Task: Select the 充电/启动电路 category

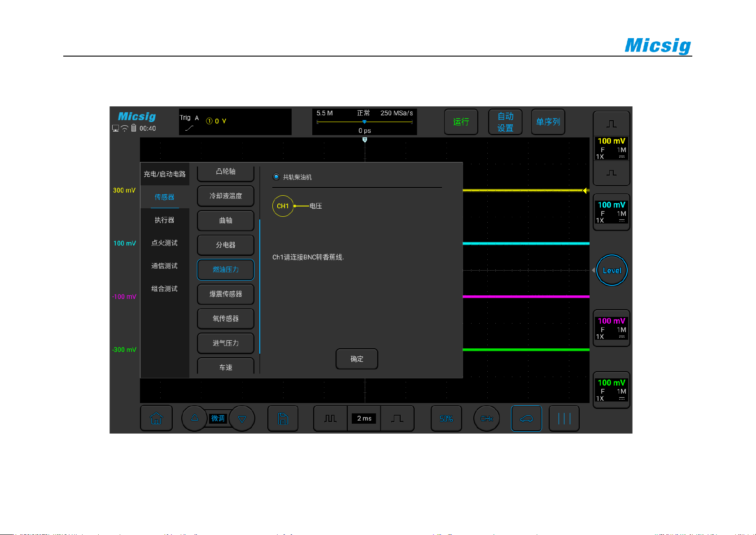Action: pyautogui.click(x=165, y=174)
